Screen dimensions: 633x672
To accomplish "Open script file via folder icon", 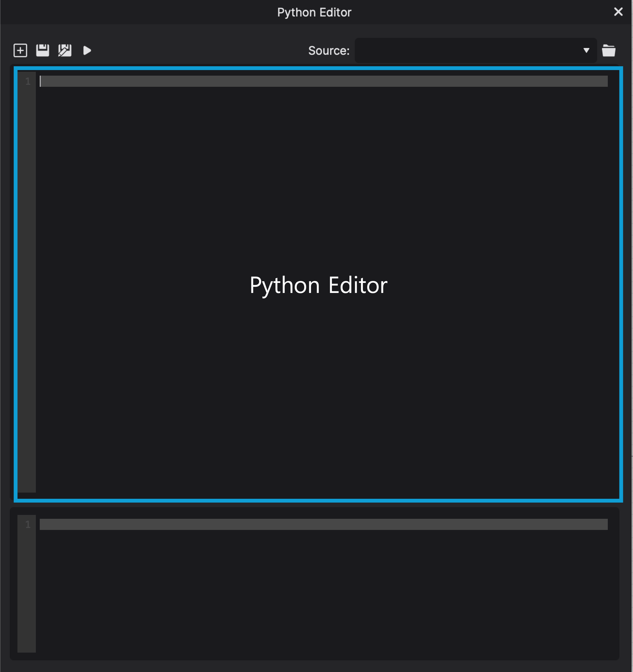I will pos(608,51).
